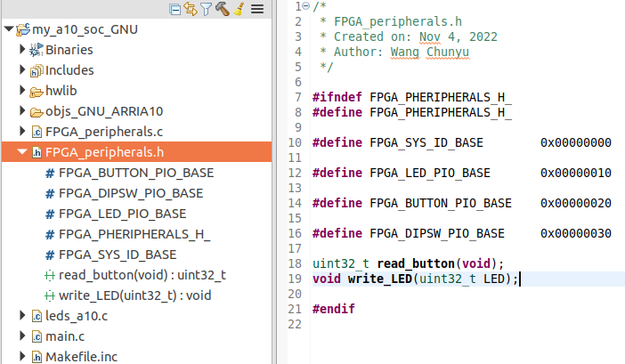Click macro icon beside FPGA_BUTTON_PIO_BASE
The height and width of the screenshot is (364, 625).
click(50, 174)
